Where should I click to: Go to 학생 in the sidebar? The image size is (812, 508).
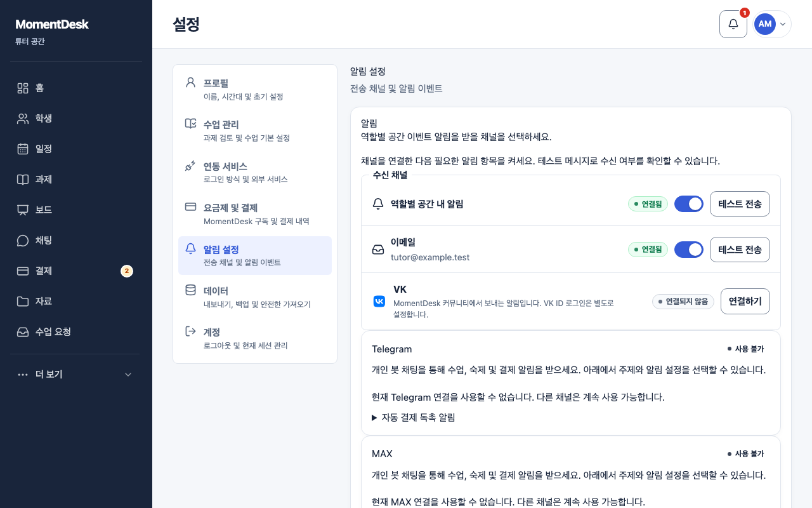coord(76,119)
